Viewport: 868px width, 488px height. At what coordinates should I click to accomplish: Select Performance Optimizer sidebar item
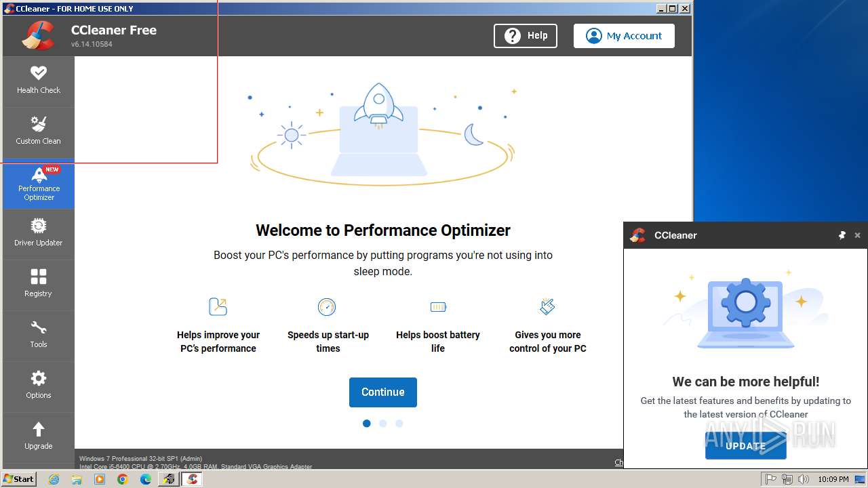pos(39,184)
